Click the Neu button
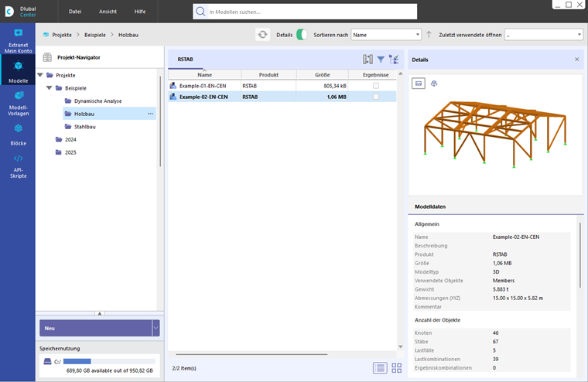The image size is (588, 382). point(96,328)
